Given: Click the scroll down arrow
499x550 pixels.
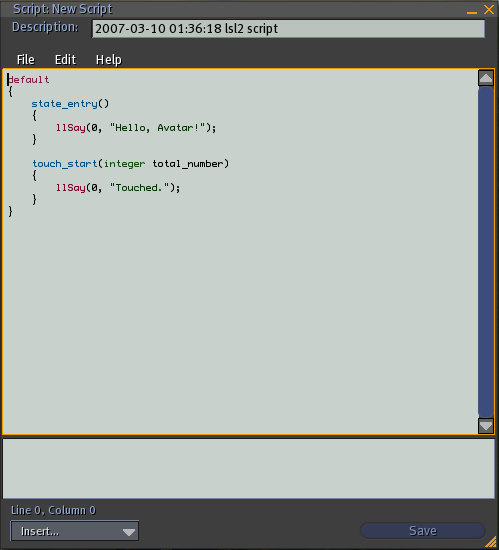Looking at the screenshot, I should (486, 426).
